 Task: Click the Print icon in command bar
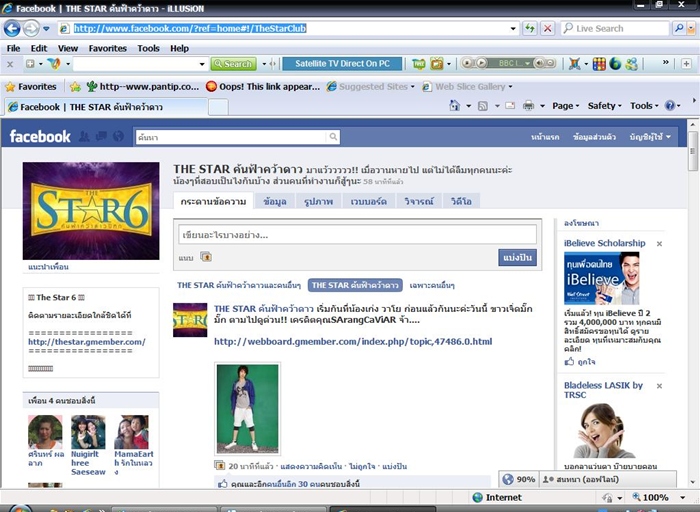tap(529, 106)
